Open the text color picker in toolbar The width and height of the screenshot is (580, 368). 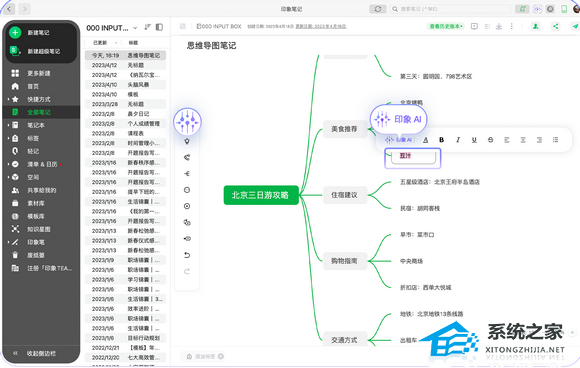(425, 140)
